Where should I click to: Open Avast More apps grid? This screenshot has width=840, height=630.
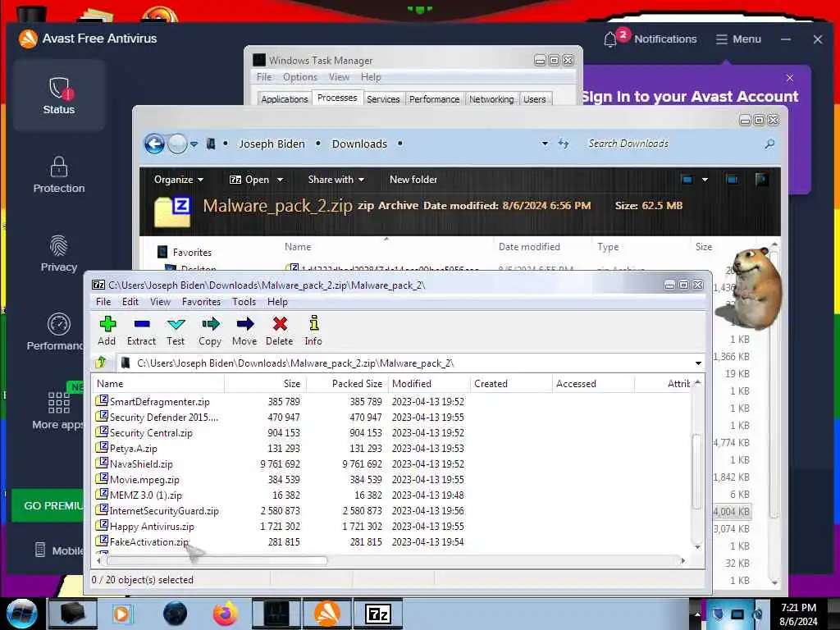58,411
